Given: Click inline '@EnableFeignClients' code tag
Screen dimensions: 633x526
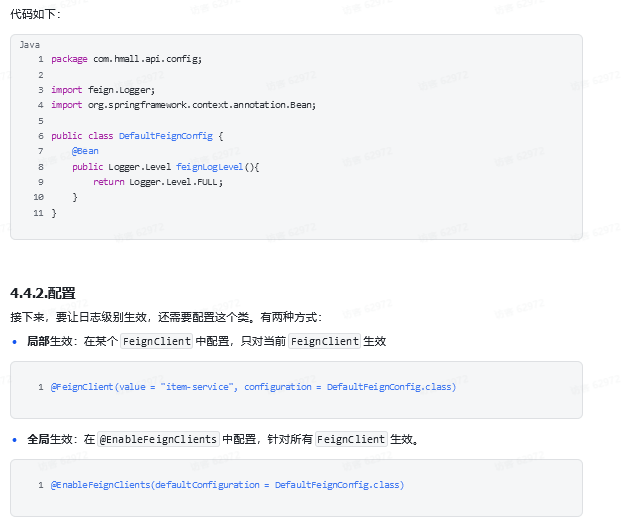Looking at the screenshot, I should 158,439.
